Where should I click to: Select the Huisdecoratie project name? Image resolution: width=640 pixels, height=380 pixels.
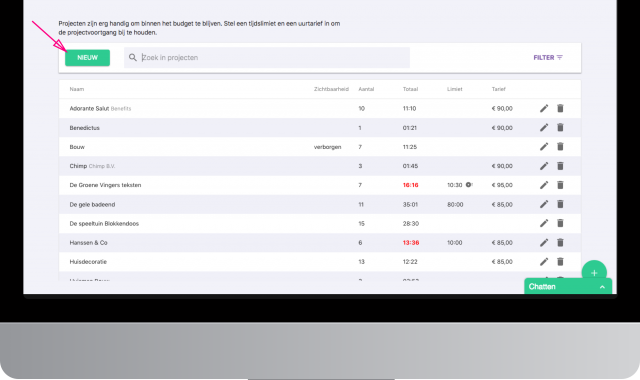tap(88, 262)
